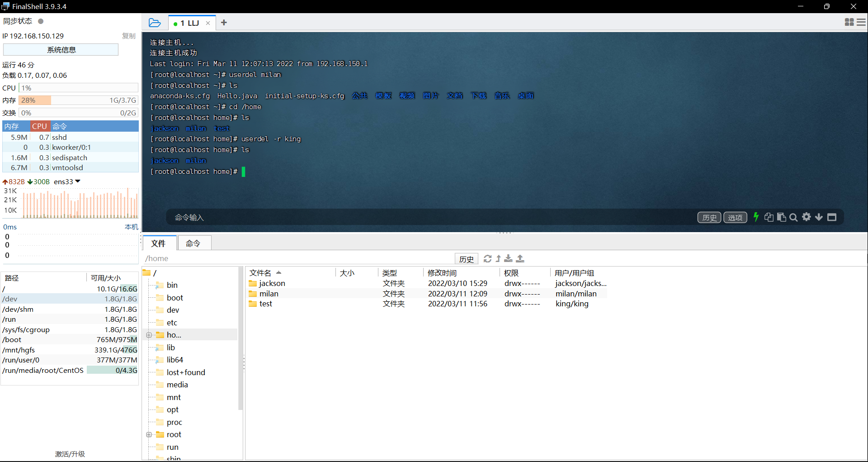The image size is (868, 462).
Task: Paste into terminal using paste icon
Action: 781,217
